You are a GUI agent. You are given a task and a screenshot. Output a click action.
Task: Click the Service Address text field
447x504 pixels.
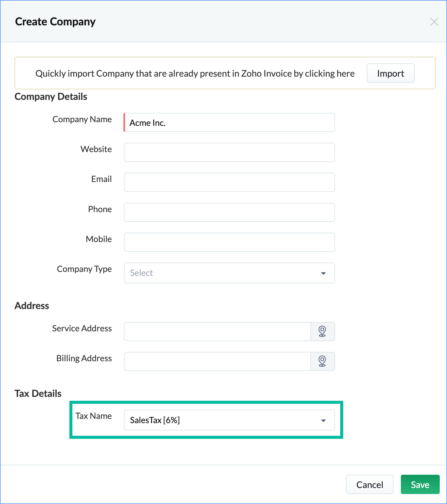point(217,331)
